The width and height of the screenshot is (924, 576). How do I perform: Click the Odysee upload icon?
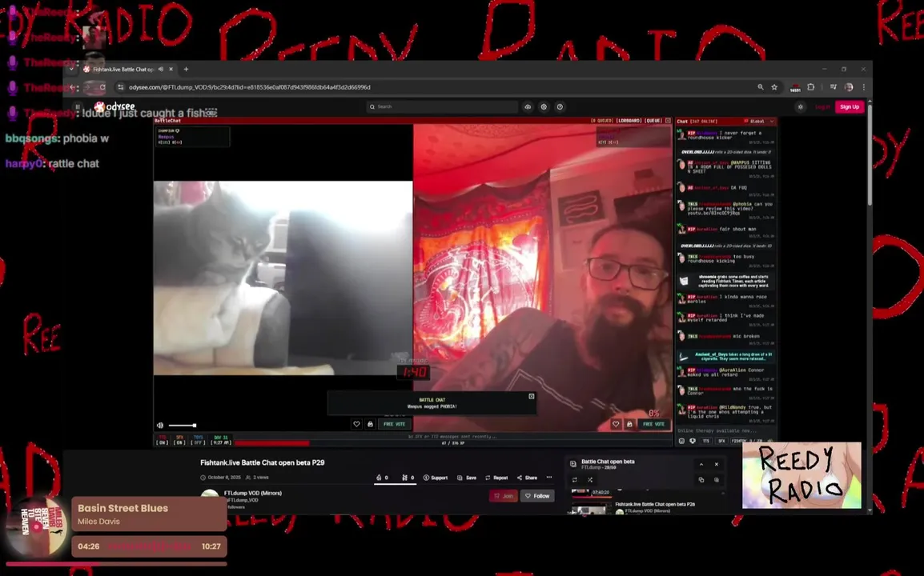pos(528,106)
